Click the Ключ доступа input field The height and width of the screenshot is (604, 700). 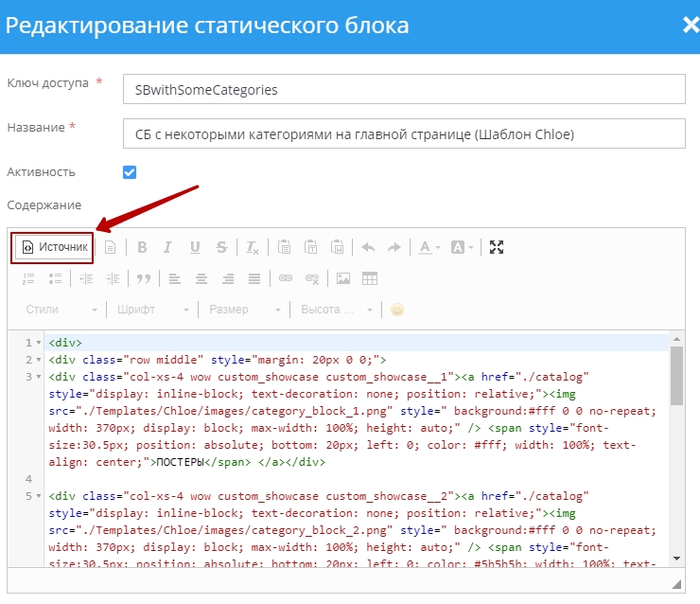tap(404, 89)
